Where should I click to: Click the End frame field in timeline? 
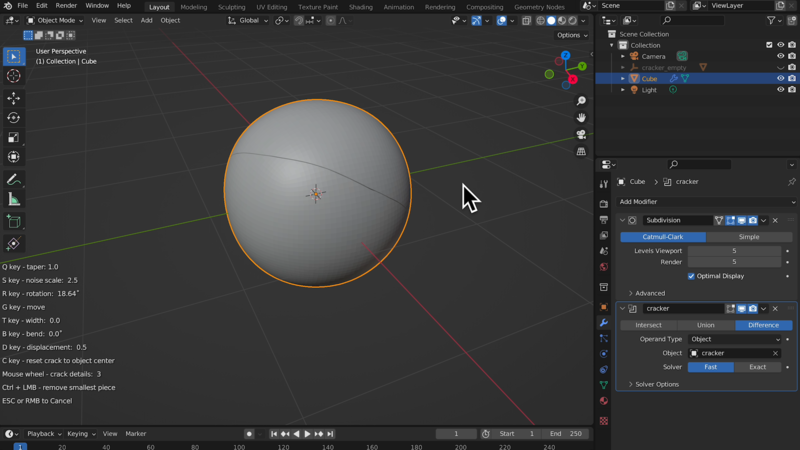coord(566,434)
